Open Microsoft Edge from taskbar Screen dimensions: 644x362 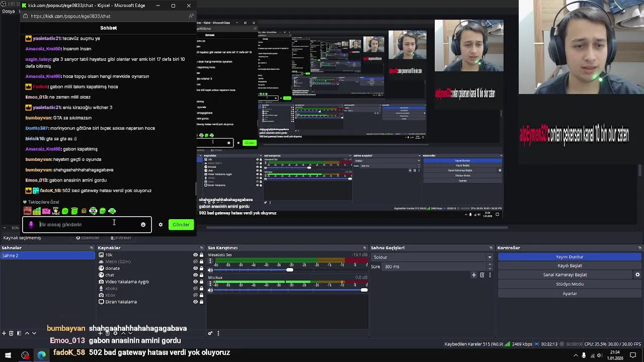41,355
